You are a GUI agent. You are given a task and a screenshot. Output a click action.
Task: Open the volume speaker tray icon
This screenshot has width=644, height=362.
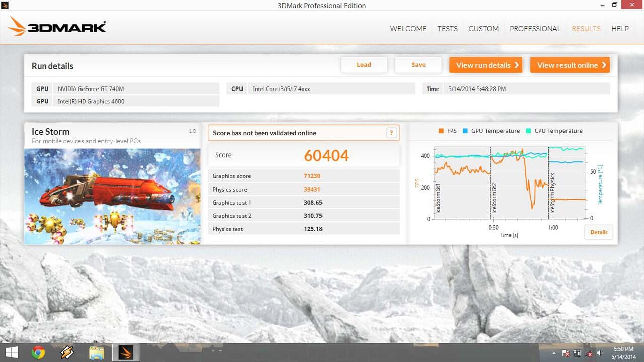tap(600, 353)
